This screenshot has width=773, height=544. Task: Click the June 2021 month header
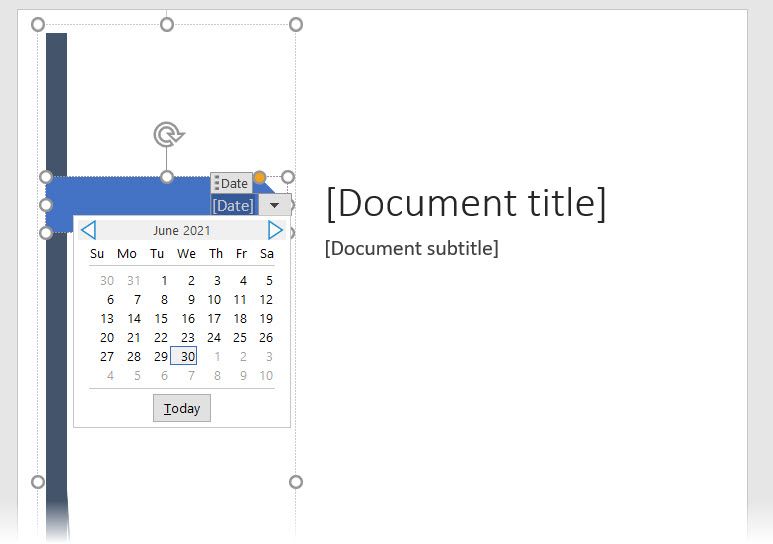tap(182, 230)
